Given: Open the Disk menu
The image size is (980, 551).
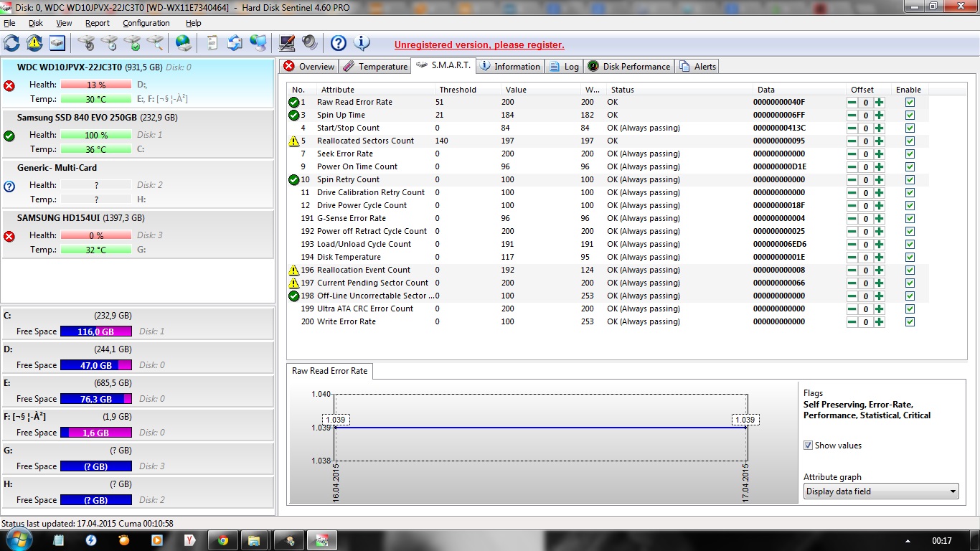Looking at the screenshot, I should point(36,23).
